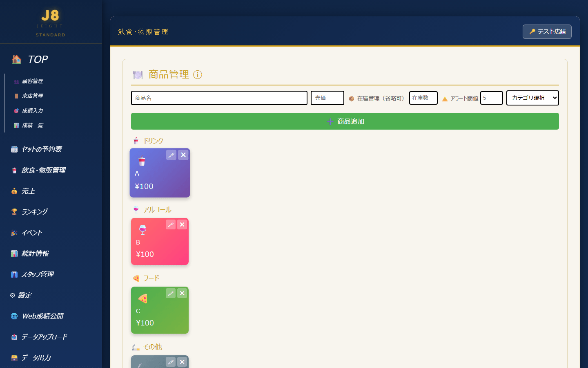Screen dimensions: 588x368
Task: Open Web成績公開 in the sidebar
Action: 37,316
